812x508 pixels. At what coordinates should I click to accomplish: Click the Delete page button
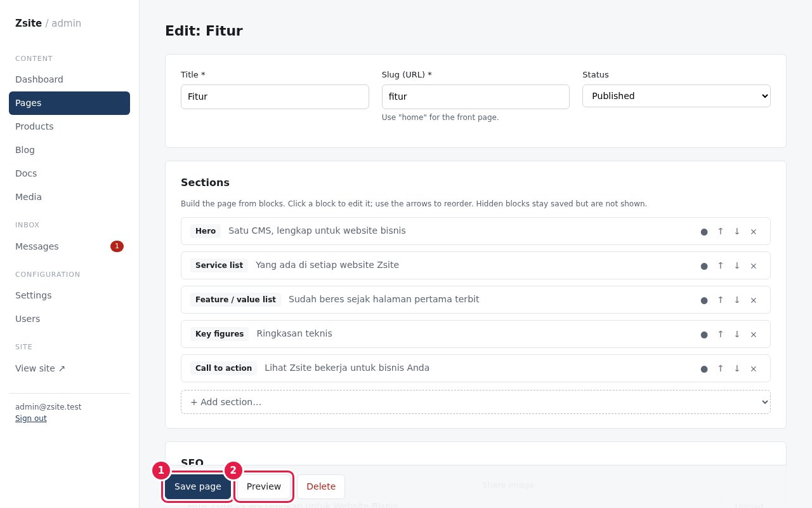pos(321,486)
